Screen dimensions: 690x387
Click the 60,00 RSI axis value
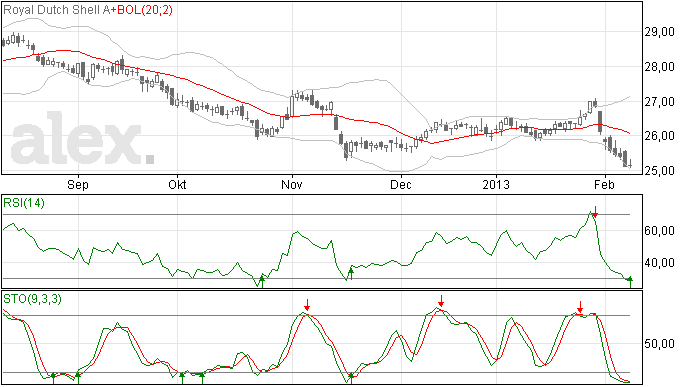(659, 231)
